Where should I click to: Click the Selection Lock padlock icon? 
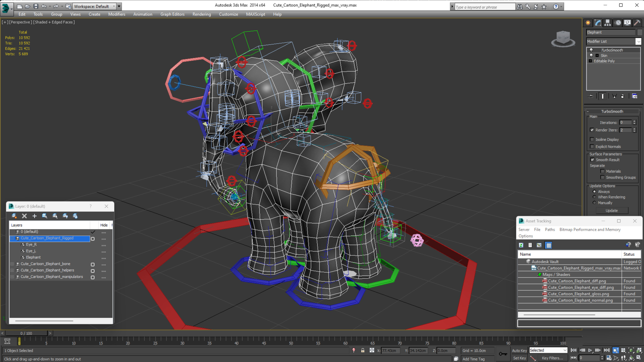tap(363, 350)
